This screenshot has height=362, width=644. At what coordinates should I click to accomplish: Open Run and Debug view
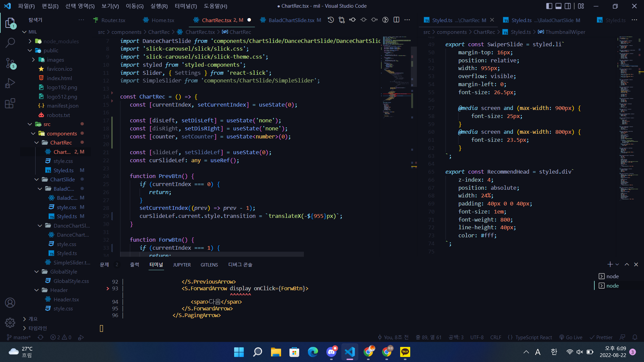pyautogui.click(x=10, y=83)
